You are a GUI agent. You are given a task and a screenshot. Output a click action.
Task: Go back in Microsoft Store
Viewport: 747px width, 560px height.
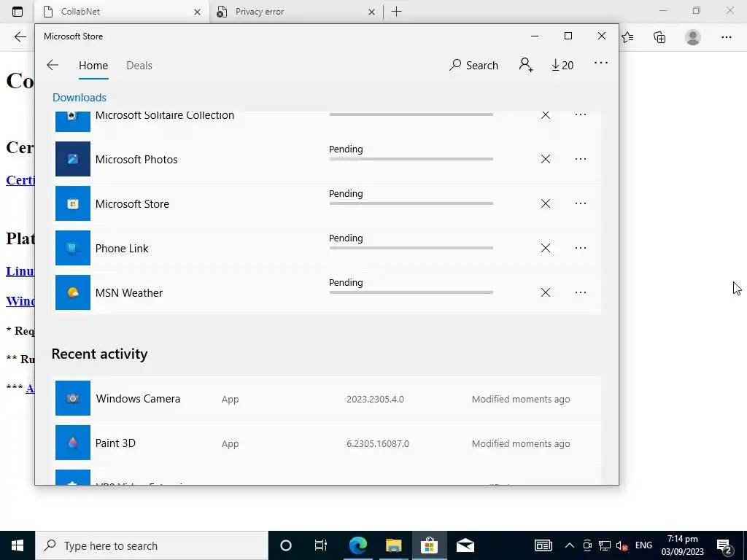[53, 65]
